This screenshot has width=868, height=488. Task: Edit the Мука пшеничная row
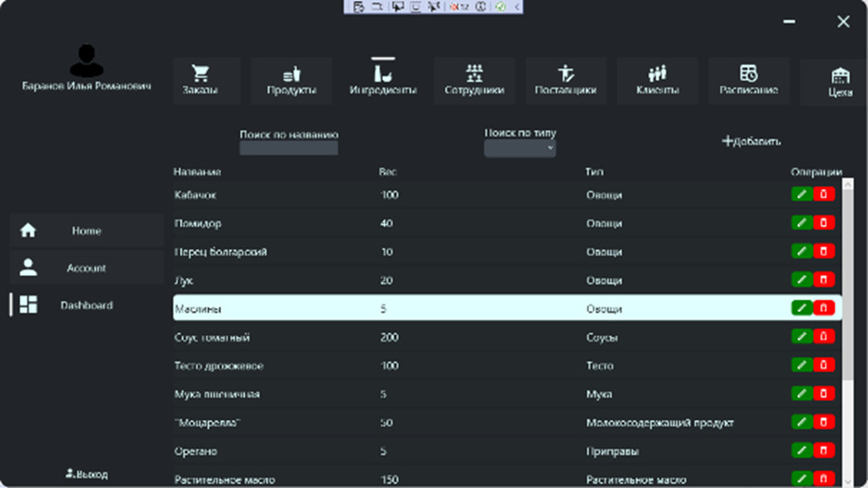[x=802, y=394]
